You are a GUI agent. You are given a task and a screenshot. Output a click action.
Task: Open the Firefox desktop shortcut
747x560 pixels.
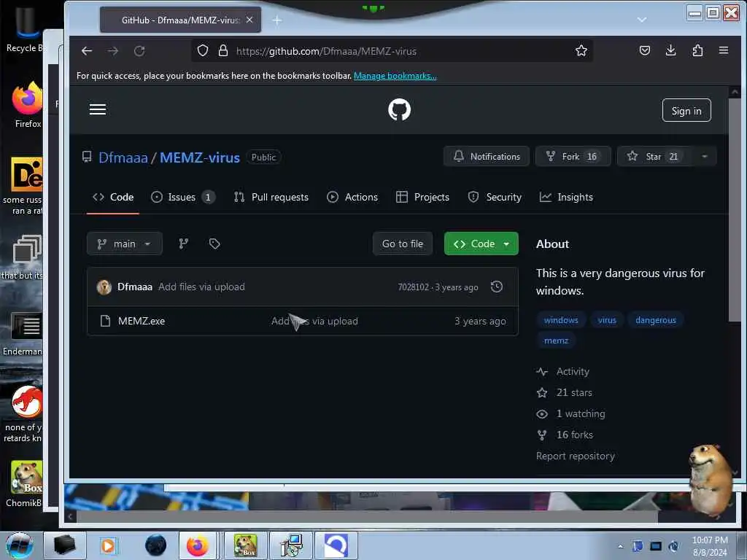(28, 105)
